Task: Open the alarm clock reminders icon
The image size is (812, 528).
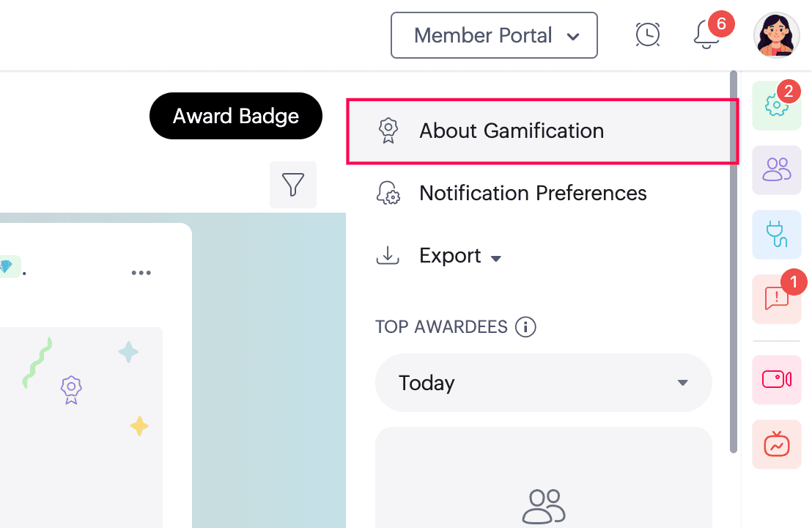Action: pos(647,35)
